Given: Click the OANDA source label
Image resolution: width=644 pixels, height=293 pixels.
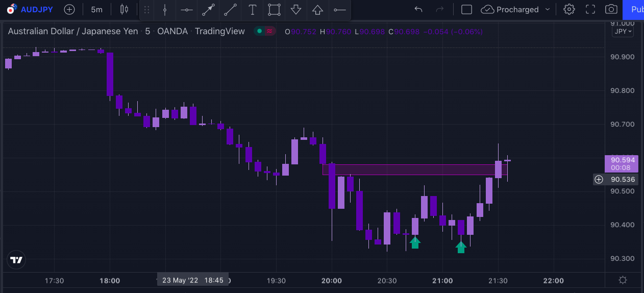Looking at the screenshot, I should pyautogui.click(x=172, y=31).
